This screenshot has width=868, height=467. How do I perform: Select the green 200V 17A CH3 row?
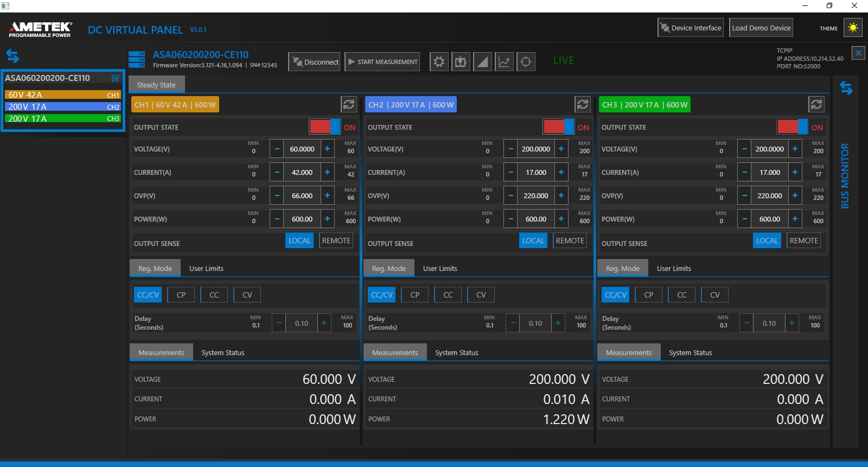[63, 118]
